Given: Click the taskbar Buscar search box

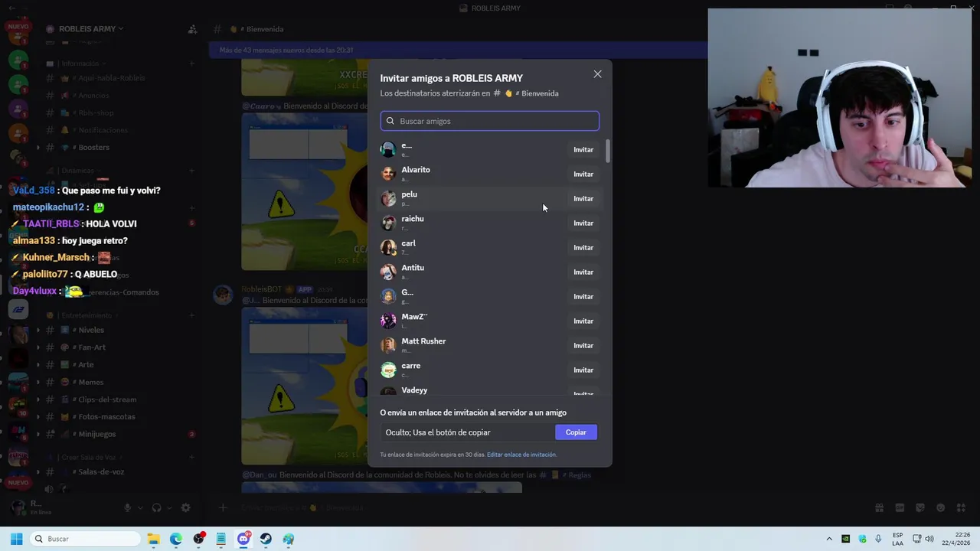Looking at the screenshot, I should [x=84, y=539].
